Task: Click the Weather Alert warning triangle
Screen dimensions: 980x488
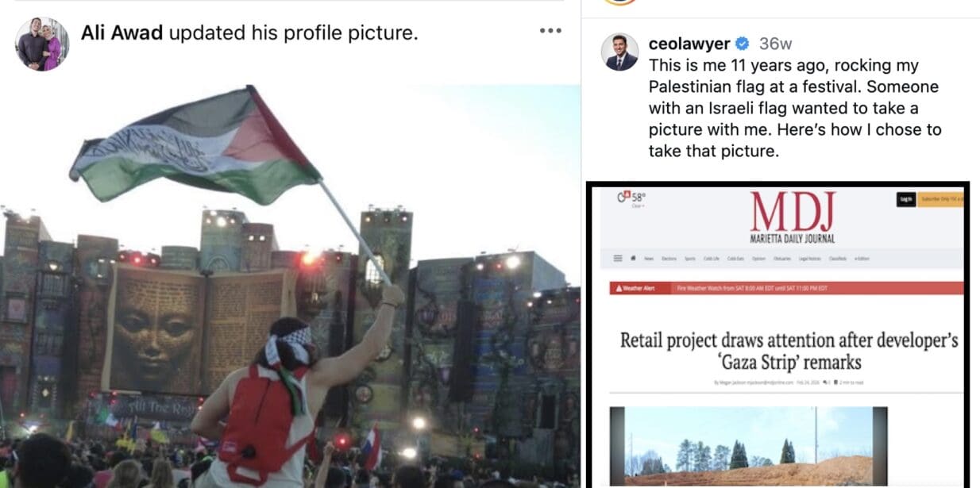Action: click(x=619, y=288)
